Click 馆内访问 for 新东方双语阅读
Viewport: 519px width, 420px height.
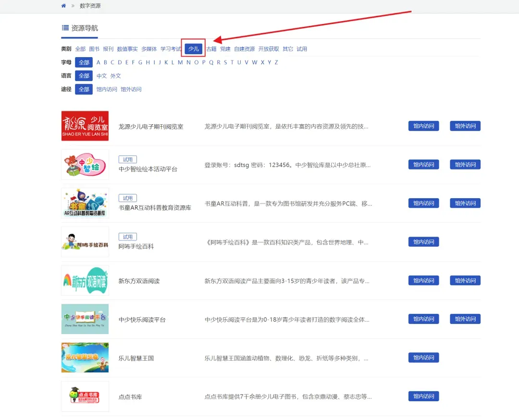pyautogui.click(x=424, y=280)
